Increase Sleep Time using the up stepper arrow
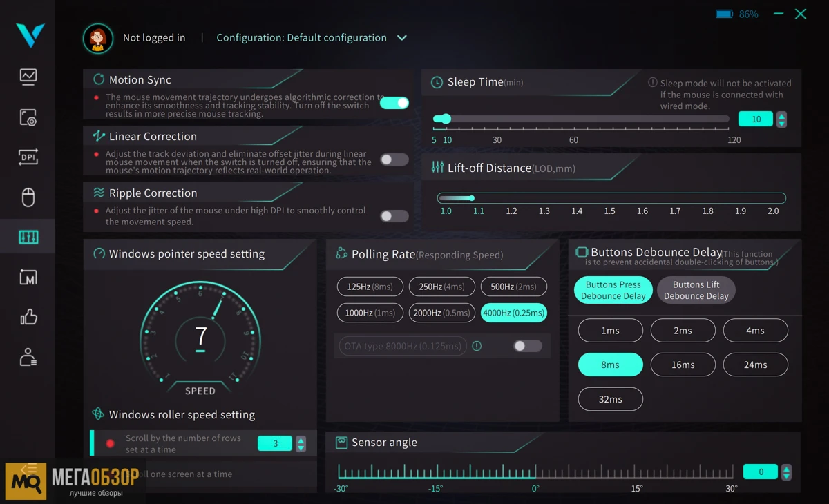Screen dimensions: 829x504 tap(781, 115)
